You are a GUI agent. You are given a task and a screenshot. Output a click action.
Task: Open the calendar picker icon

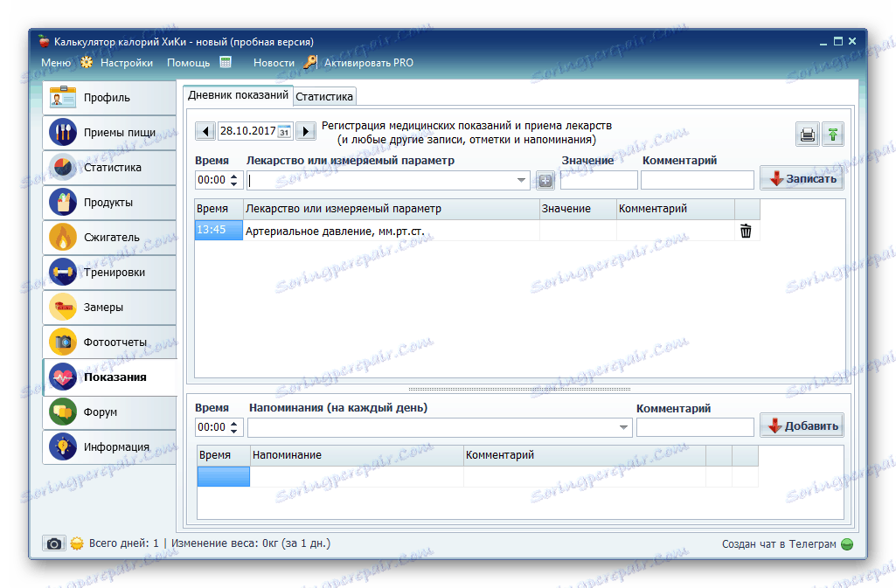click(x=284, y=131)
